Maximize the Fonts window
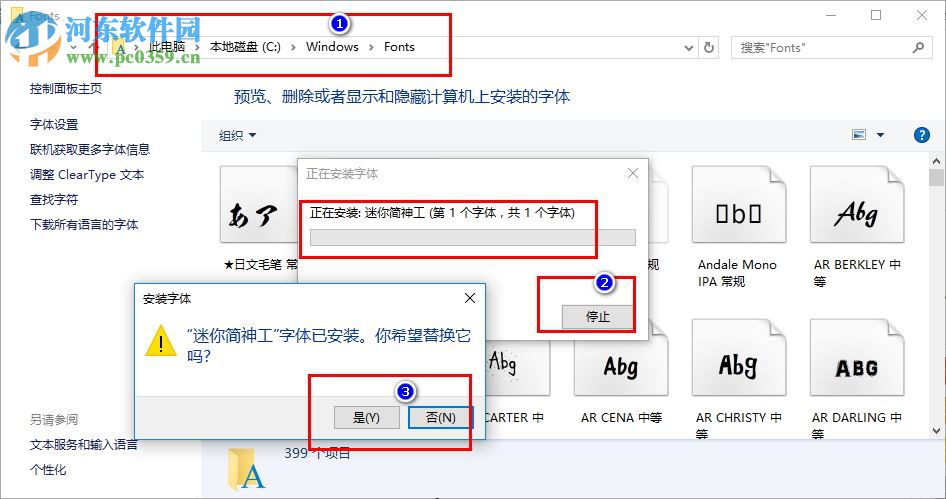This screenshot has width=946, height=499. (x=876, y=15)
